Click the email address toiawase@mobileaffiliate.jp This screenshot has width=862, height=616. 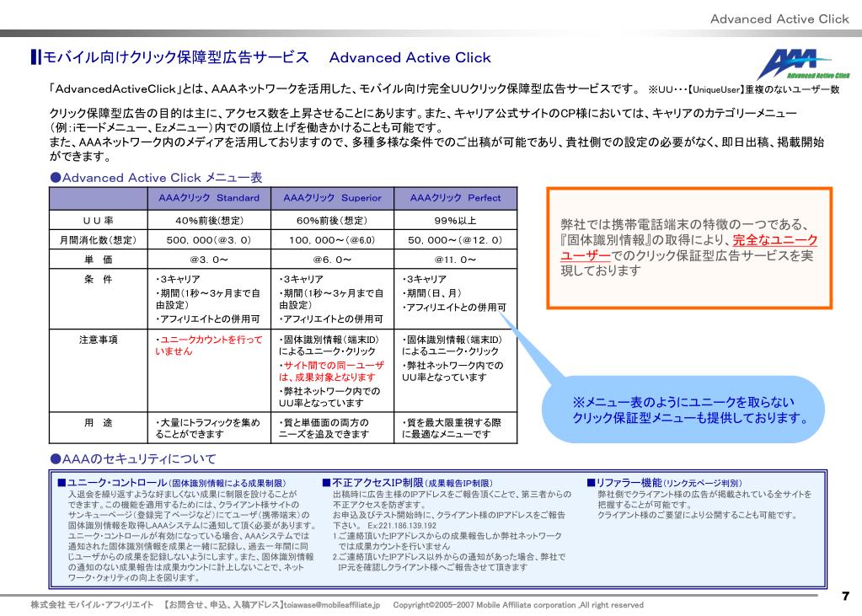(x=331, y=605)
